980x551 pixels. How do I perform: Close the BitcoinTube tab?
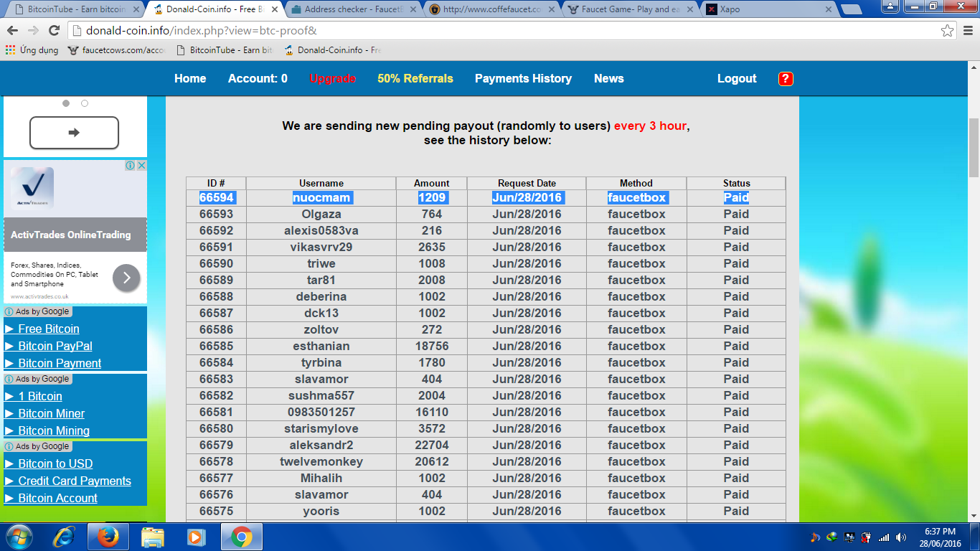click(138, 10)
